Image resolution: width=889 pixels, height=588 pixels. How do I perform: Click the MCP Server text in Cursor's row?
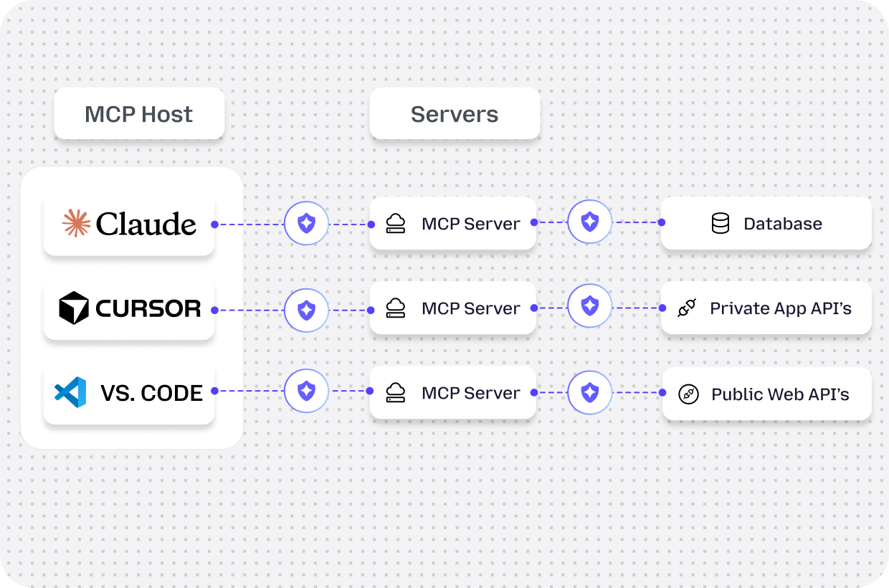point(470,308)
